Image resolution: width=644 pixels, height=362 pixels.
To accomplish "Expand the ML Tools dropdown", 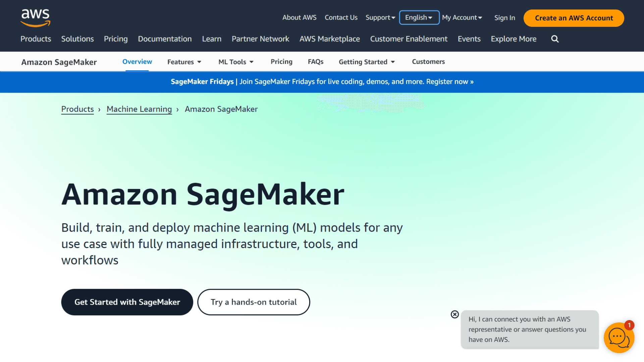I will 236,62.
